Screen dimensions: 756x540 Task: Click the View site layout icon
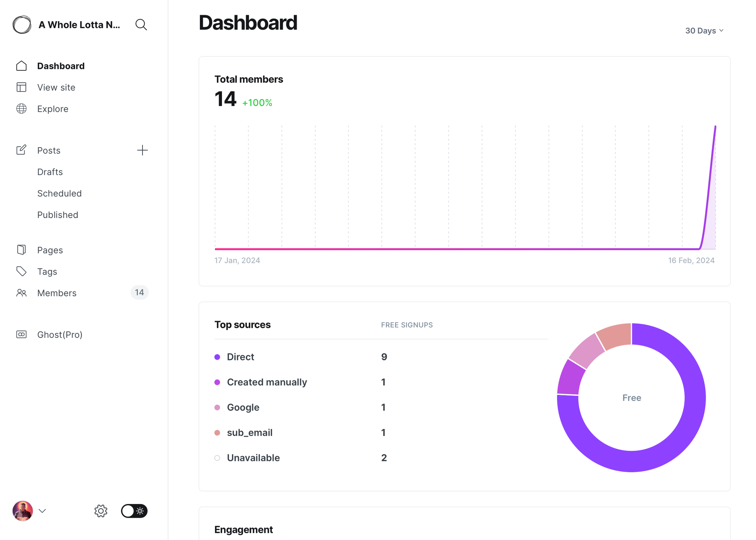(x=22, y=87)
